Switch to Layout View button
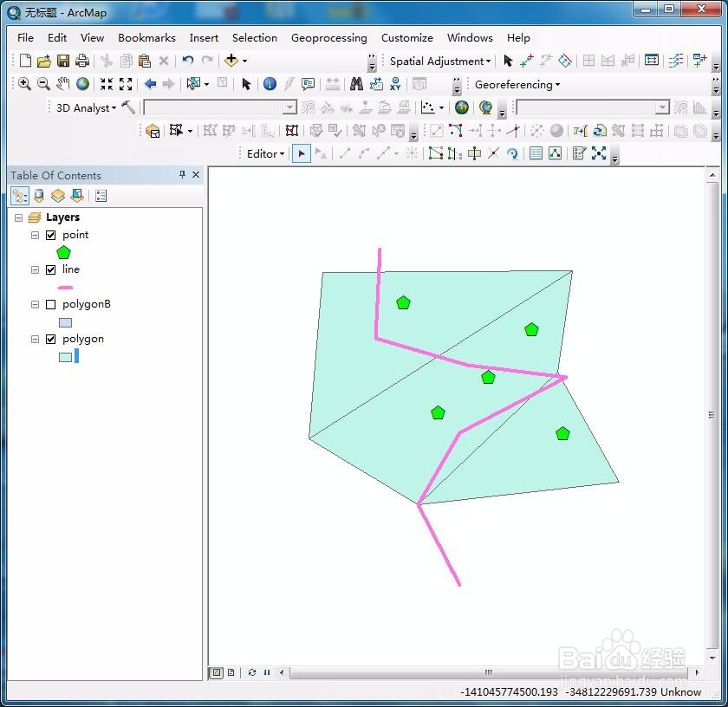 (231, 672)
